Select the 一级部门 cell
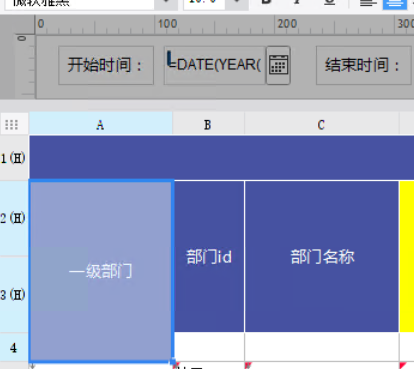The image size is (414, 369). pos(101,271)
